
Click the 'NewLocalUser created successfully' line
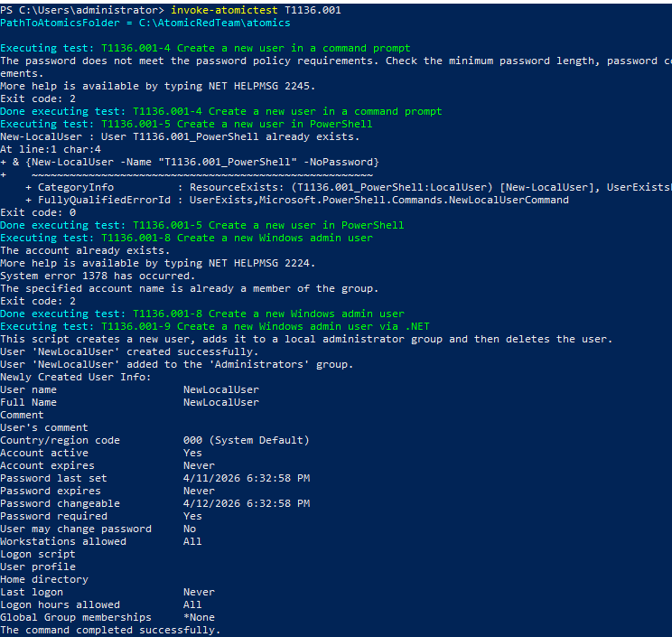pos(129,351)
